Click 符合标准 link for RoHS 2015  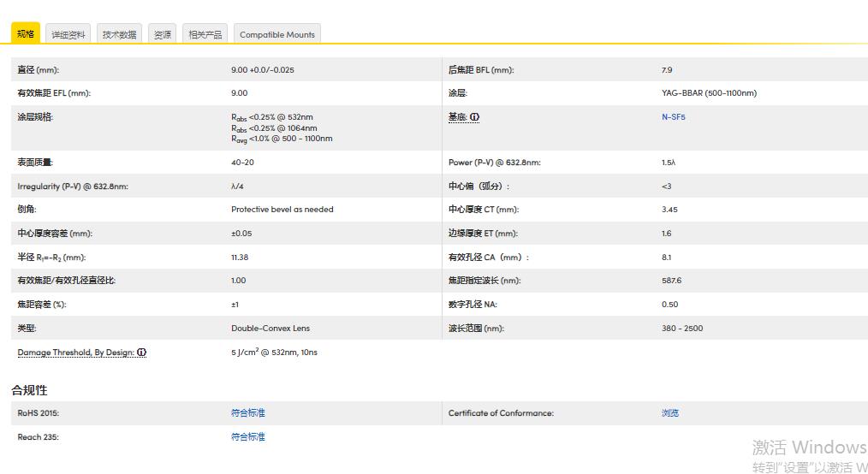tap(248, 413)
